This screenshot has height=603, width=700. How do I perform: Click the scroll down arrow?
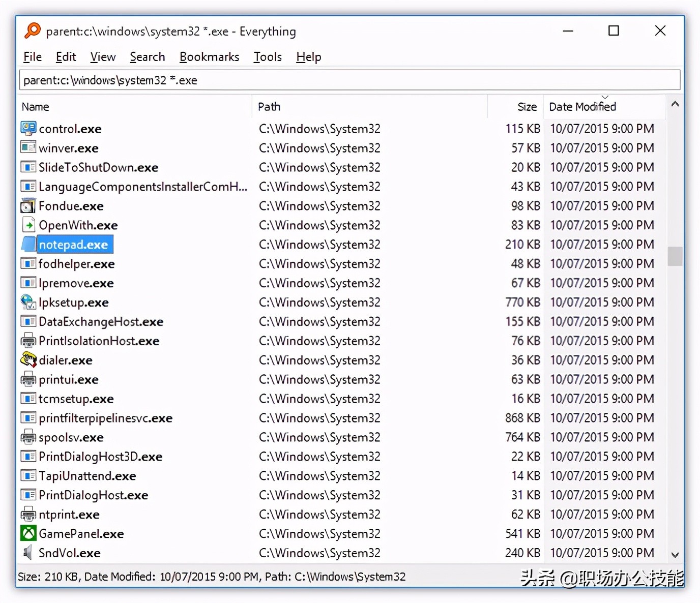675,555
